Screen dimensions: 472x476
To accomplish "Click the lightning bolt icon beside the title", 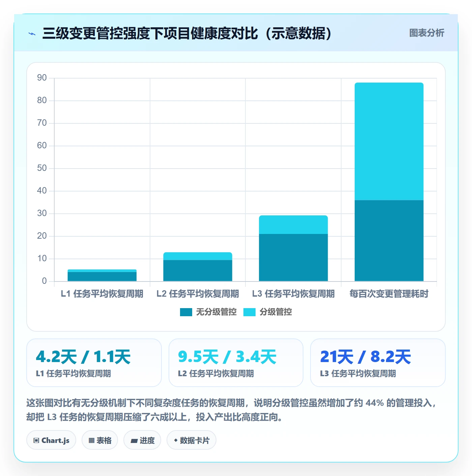I will tap(32, 34).
